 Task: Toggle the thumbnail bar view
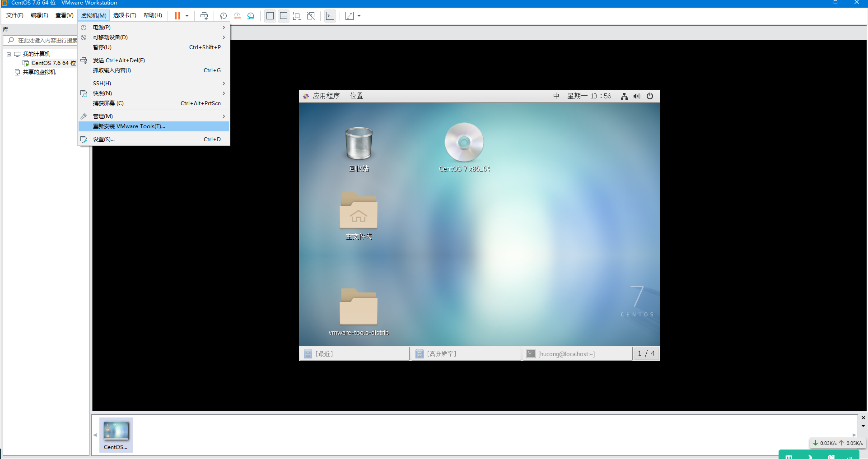click(284, 16)
